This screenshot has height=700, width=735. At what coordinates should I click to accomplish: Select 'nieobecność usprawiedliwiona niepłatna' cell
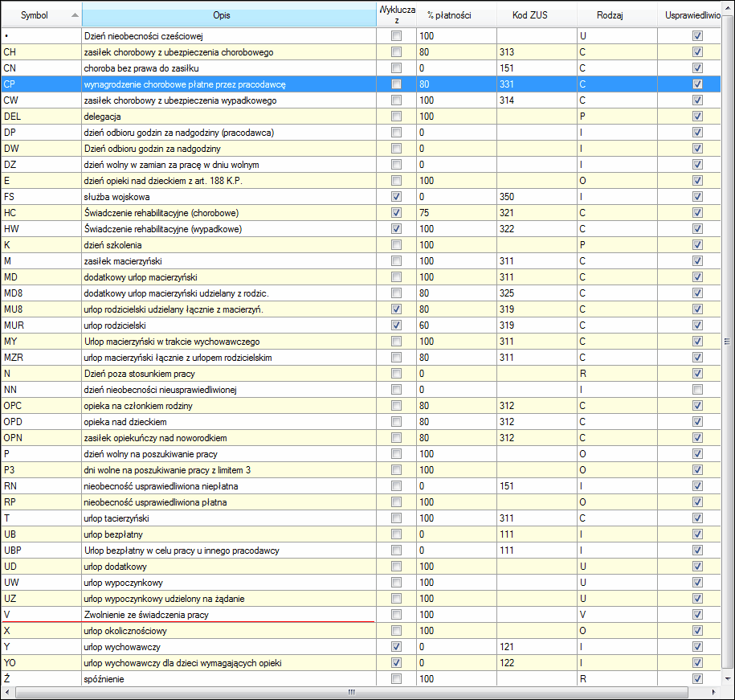tap(229, 485)
